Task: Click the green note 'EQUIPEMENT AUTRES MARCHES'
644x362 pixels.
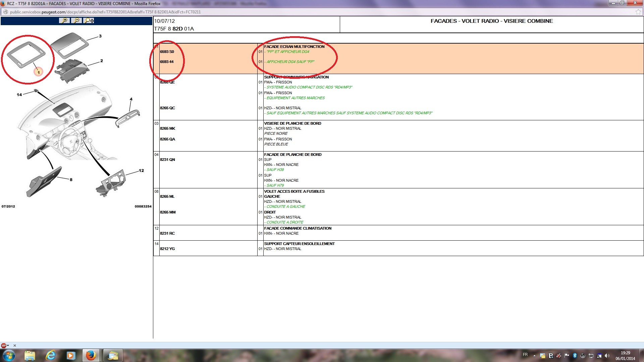Action: [x=296, y=98]
